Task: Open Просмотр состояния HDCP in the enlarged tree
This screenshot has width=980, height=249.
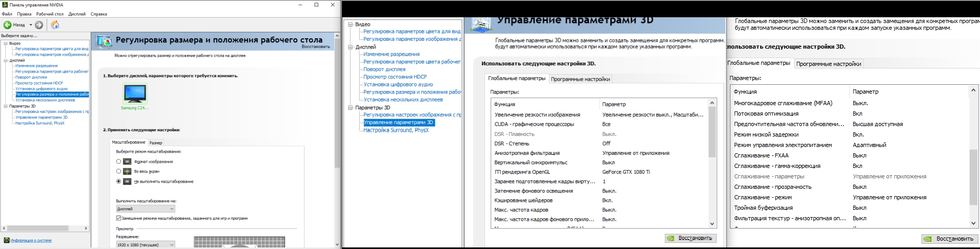Action: click(395, 77)
